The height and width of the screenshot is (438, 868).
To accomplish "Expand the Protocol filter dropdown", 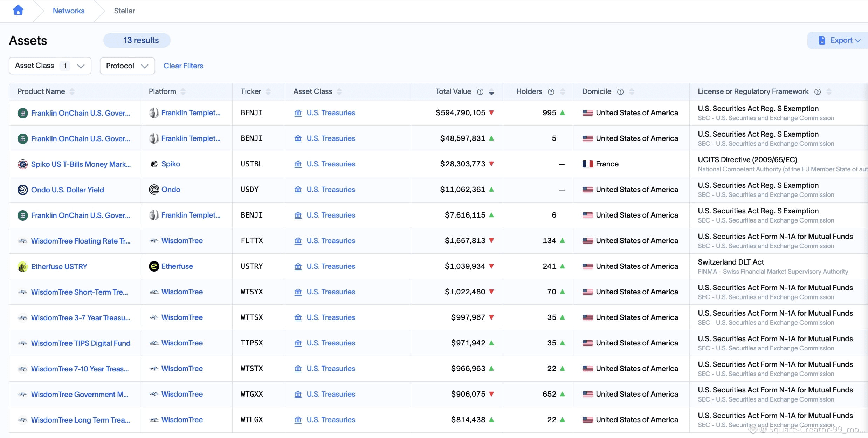I will [x=127, y=66].
